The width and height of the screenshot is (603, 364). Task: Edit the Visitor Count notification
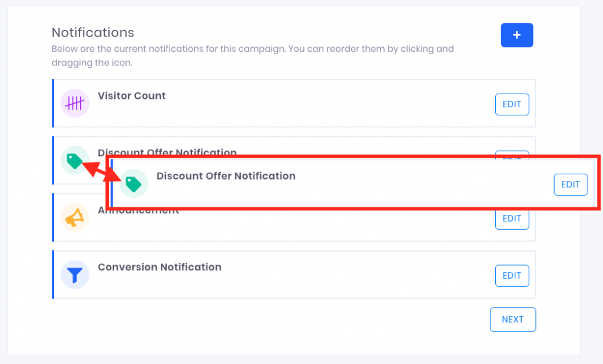click(511, 104)
